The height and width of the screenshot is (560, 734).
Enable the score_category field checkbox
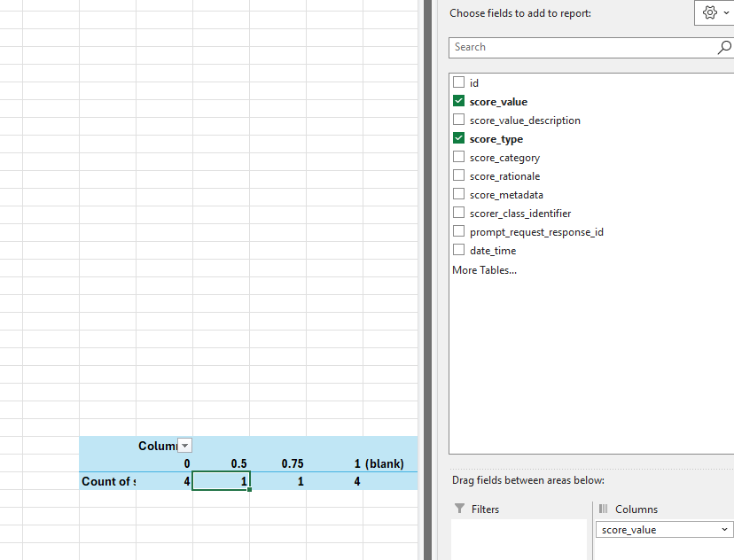click(458, 157)
